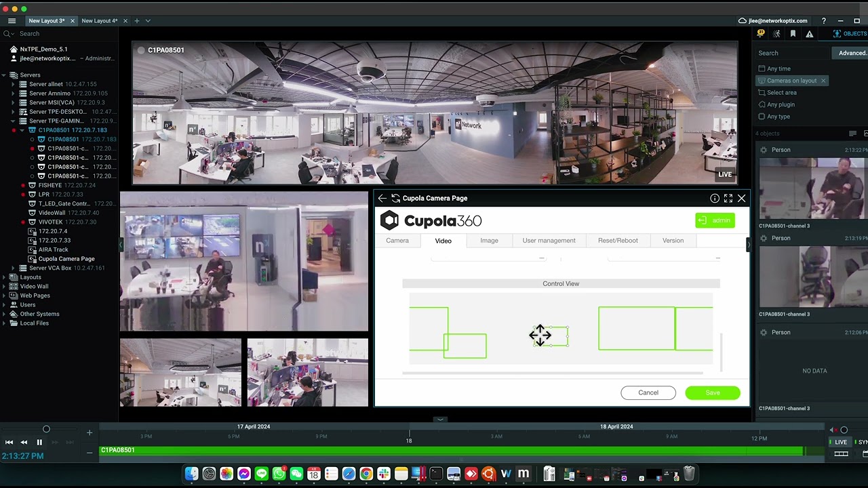Viewport: 868px width, 488px height.
Task: Click the Cupola page vertical scrollbar
Action: click(x=722, y=352)
